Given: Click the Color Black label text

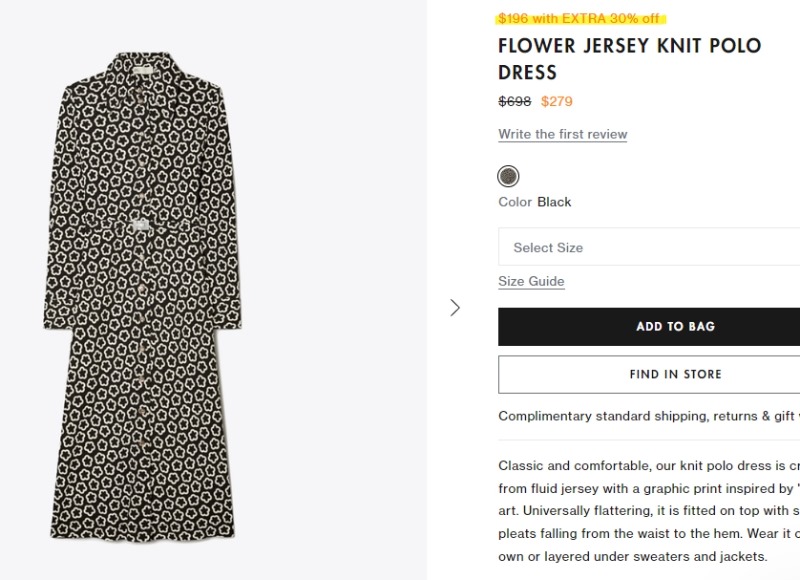Looking at the screenshot, I should point(535,202).
